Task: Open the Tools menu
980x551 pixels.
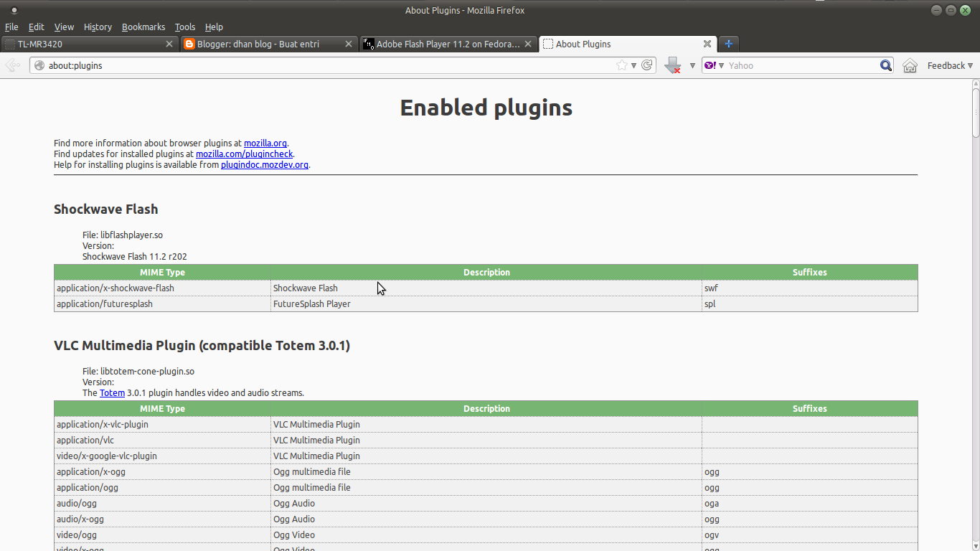Action: (x=185, y=27)
